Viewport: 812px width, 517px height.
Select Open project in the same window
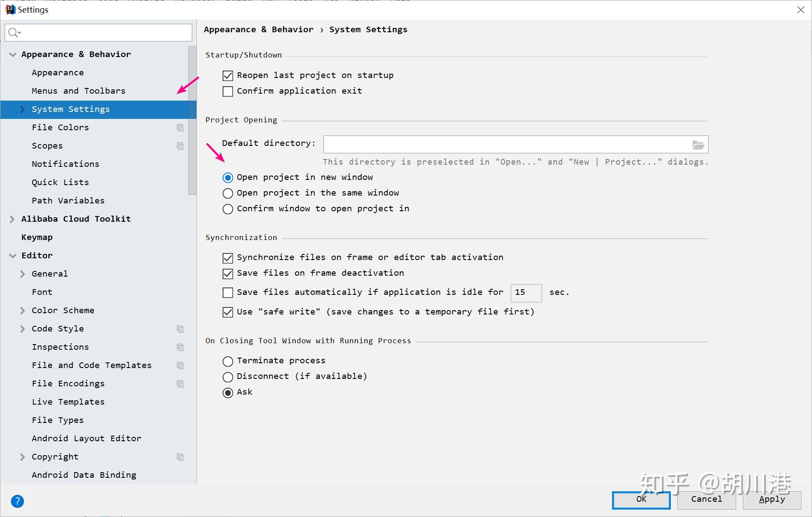(x=228, y=193)
